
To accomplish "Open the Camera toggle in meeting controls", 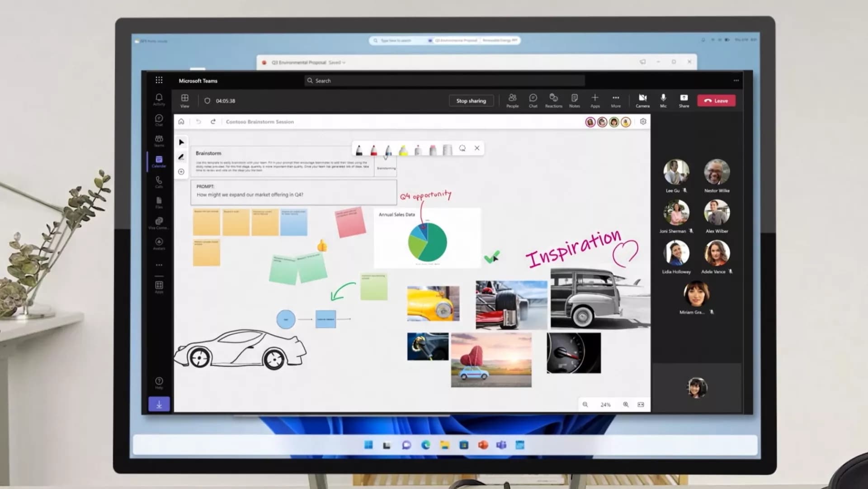I will 643,100.
